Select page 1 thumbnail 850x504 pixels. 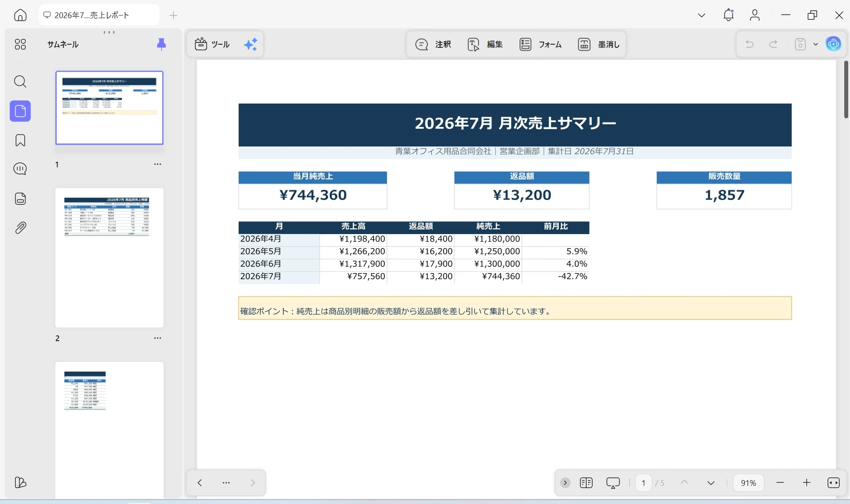click(x=109, y=108)
